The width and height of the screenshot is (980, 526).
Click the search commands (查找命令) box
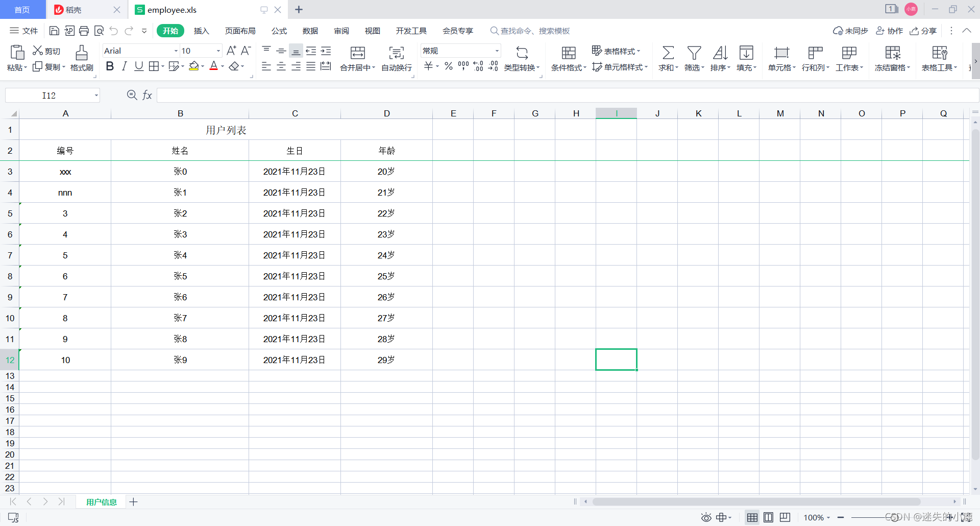[x=530, y=31]
